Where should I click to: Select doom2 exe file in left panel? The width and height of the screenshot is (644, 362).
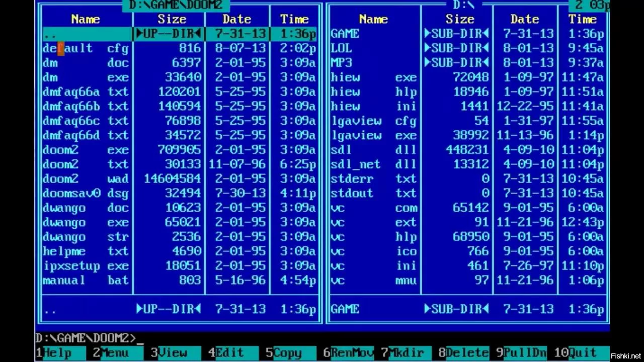coord(86,150)
